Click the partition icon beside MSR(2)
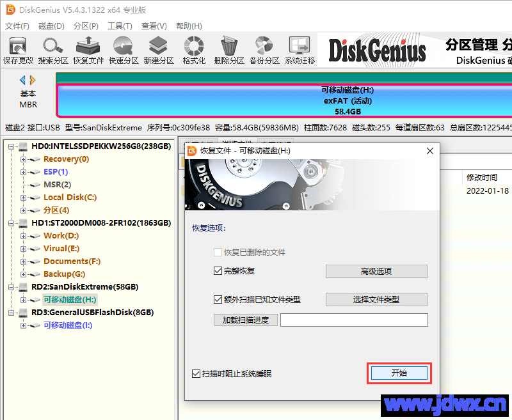Screen dimensions: 512x420 (x=35, y=185)
